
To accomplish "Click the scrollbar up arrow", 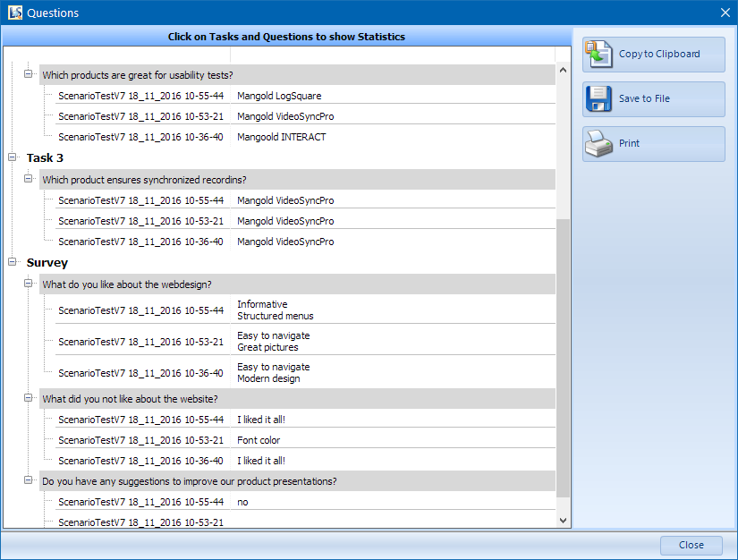I will tap(563, 70).
